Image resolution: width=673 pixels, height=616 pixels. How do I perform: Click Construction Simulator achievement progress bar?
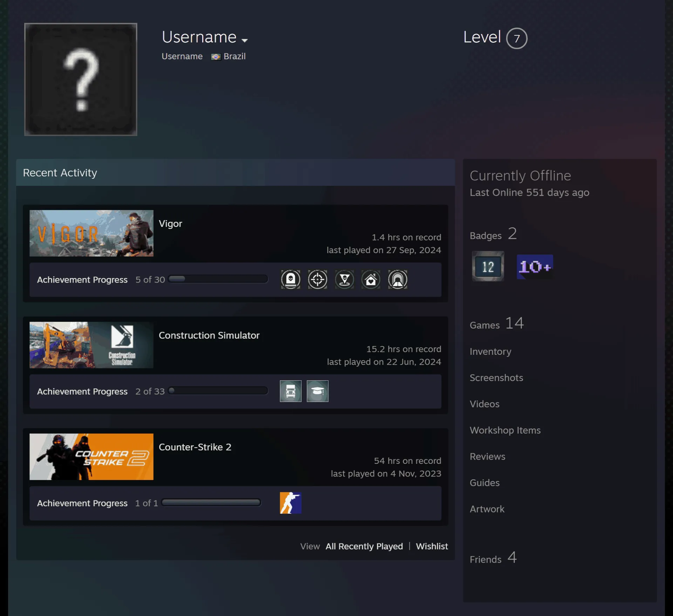[218, 391]
